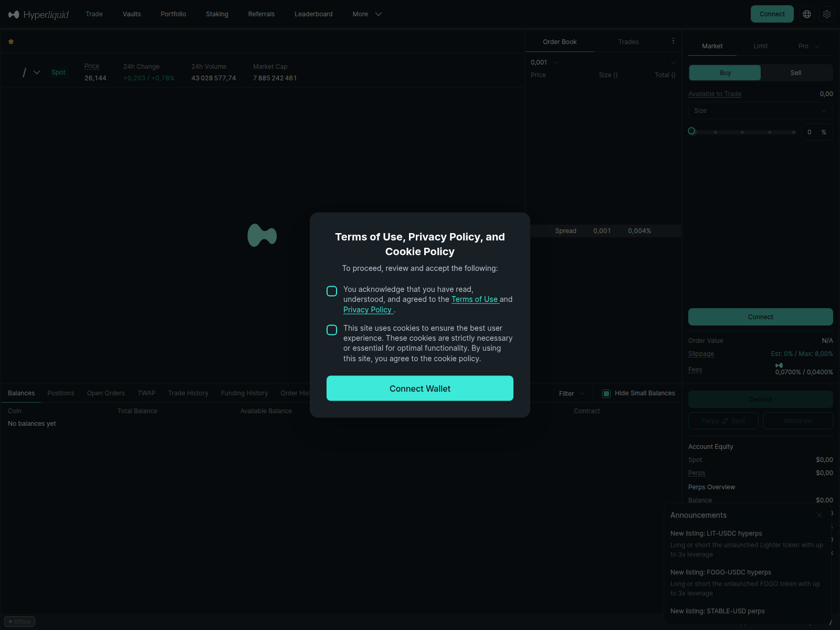Viewport: 840px width, 630px height.
Task: Click the top-right Connect button
Action: pos(772,14)
